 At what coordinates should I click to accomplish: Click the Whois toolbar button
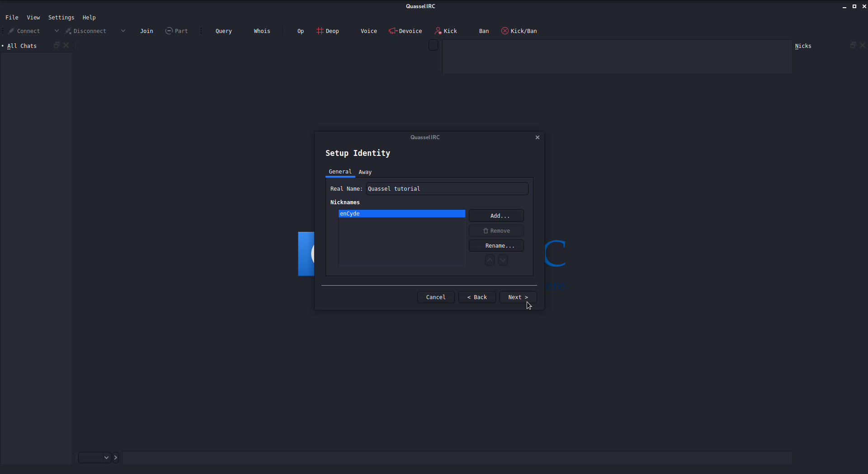[x=262, y=31]
